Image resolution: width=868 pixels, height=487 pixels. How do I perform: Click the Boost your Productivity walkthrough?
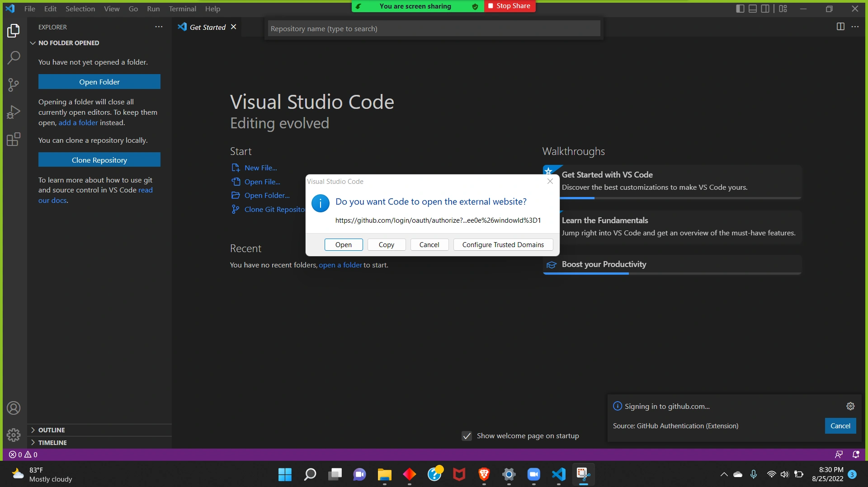click(x=604, y=264)
